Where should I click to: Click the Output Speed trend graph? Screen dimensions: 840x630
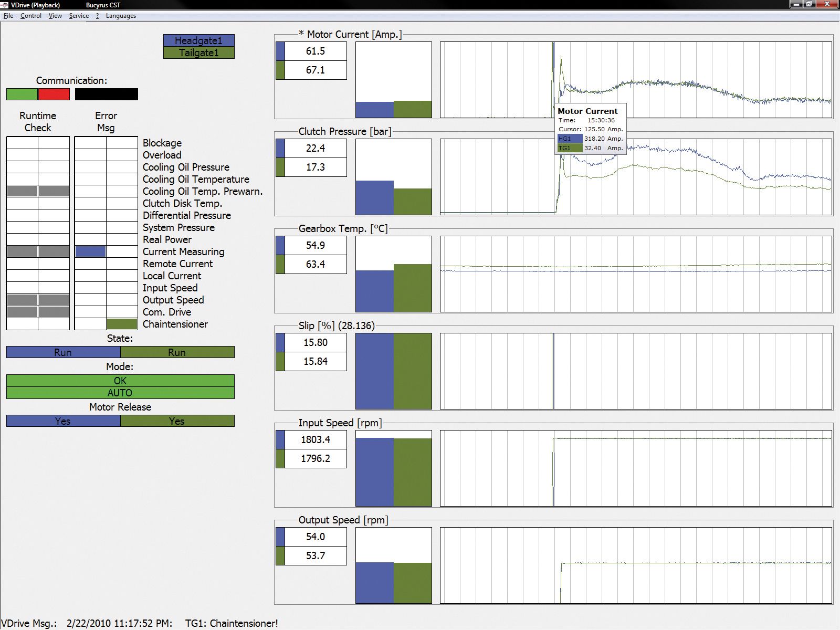pyautogui.click(x=636, y=565)
